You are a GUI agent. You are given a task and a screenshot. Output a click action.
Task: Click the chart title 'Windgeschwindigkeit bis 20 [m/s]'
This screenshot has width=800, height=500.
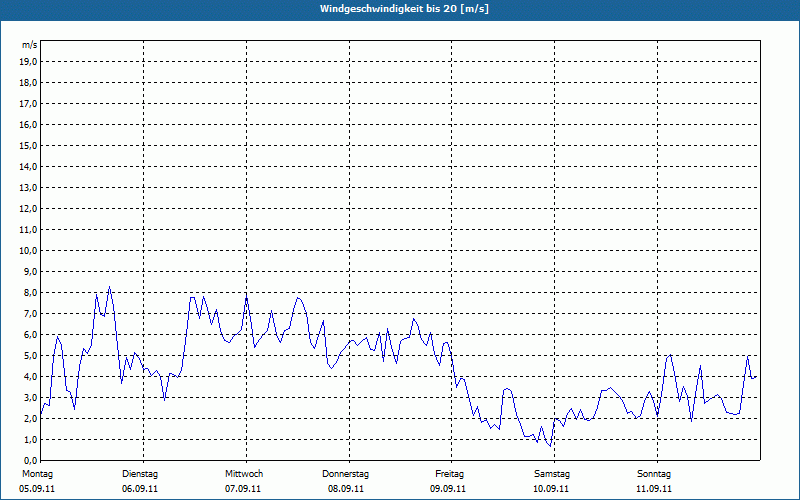[x=404, y=9]
